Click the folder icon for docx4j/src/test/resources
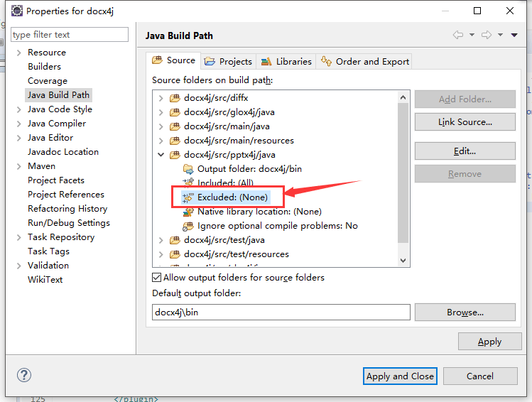This screenshot has height=402, width=532. coord(175,254)
